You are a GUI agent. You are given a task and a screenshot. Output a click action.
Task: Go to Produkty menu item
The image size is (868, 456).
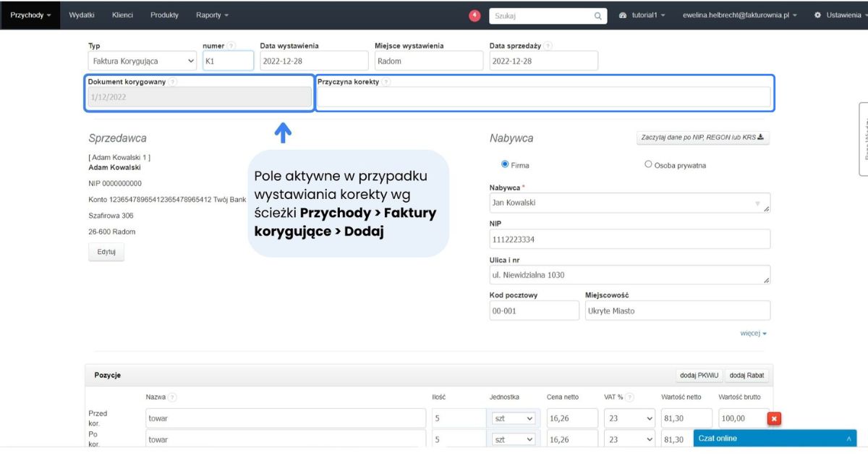(x=164, y=15)
